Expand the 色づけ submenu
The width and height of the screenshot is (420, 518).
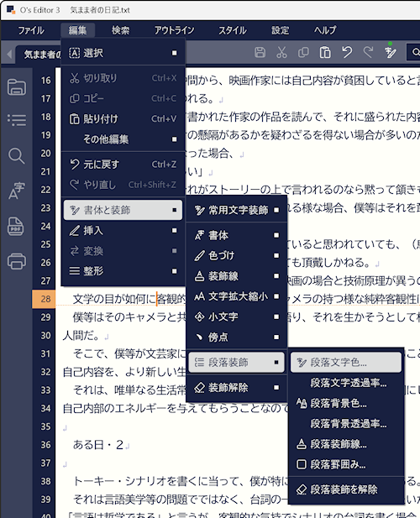point(236,256)
